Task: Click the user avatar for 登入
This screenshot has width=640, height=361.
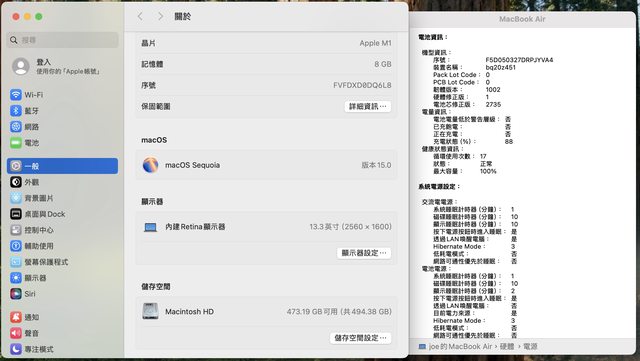Action: pyautogui.click(x=20, y=66)
